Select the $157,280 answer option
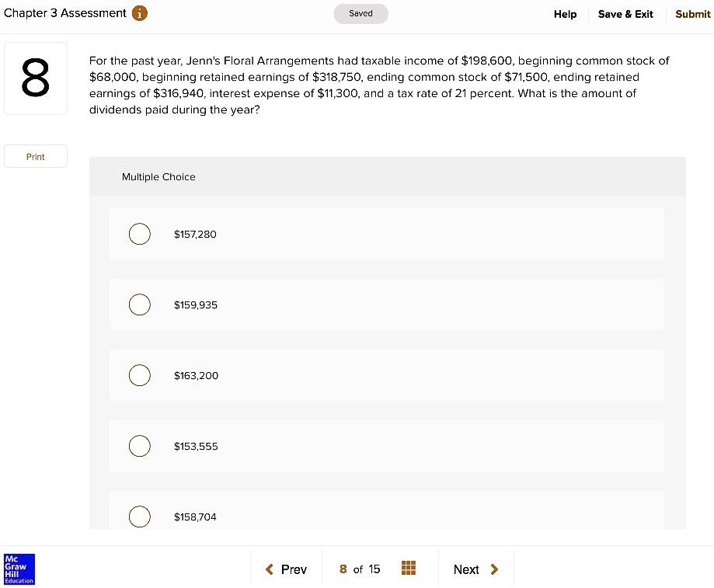Viewport: 714px width, 588px height. coord(140,234)
